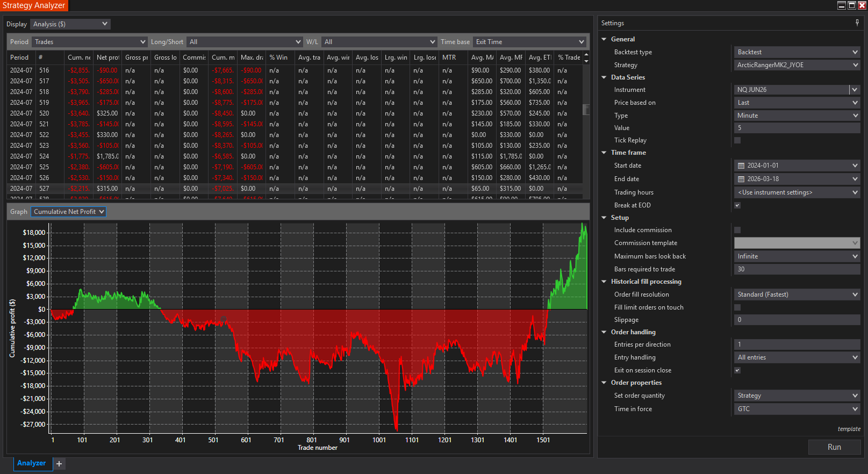
Task: Switch to the Analyzer tab
Action: click(x=31, y=463)
